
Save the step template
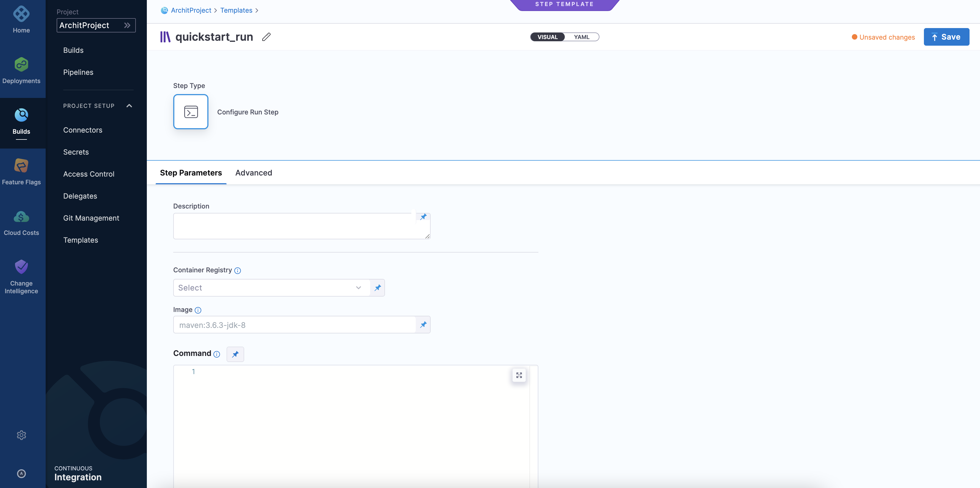click(x=946, y=37)
